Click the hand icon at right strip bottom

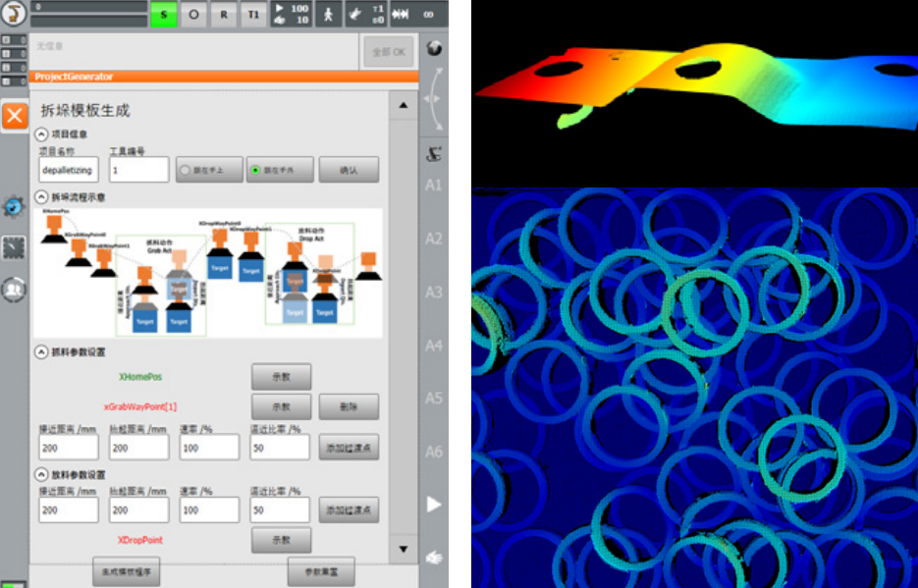pyautogui.click(x=434, y=557)
